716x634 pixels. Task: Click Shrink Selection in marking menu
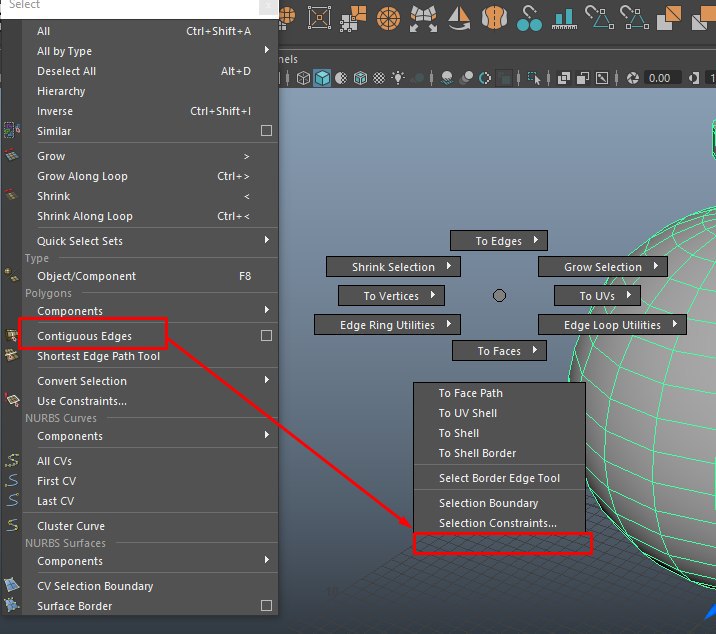tap(393, 267)
